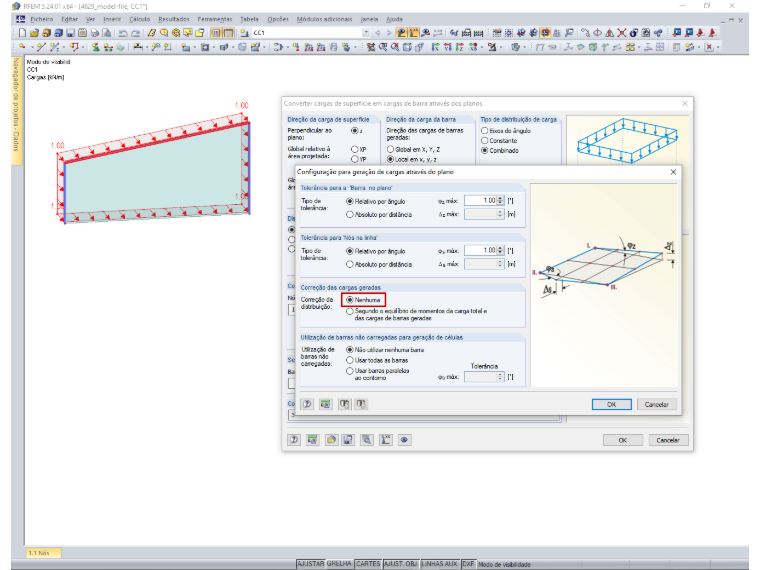760x570 pixels.
Task: Click OK in Converter cargas dialog
Action: [622, 440]
